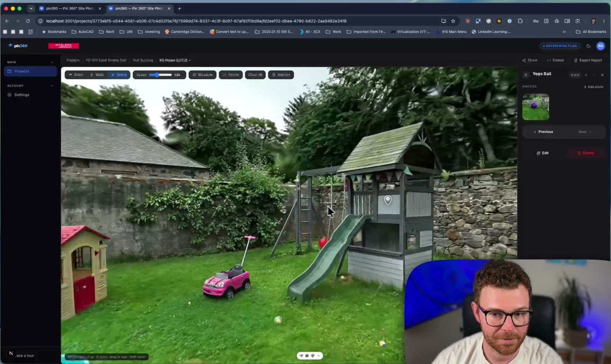Go back in browser history
The height and width of the screenshot is (364, 611).
tap(7, 21)
